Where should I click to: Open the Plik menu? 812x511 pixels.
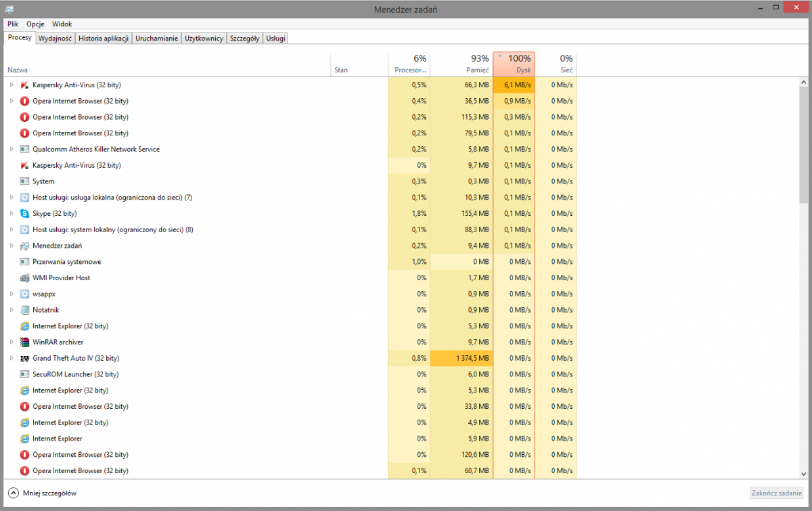coord(13,24)
